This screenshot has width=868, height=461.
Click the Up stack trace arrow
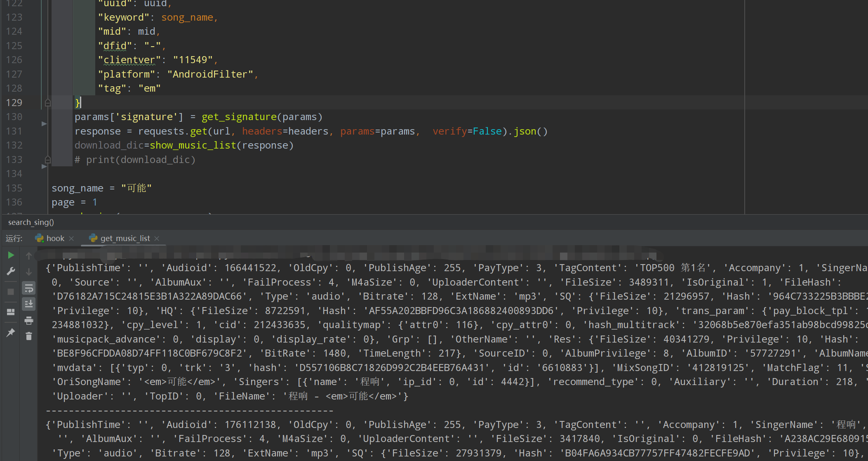tap(29, 256)
